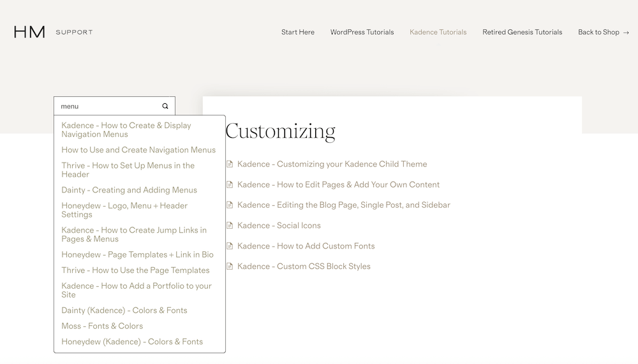Screen dimensions: 638x364
Task: Select suggestion Honeydew (Kadence) - Colors & Fonts
Action: (x=132, y=342)
